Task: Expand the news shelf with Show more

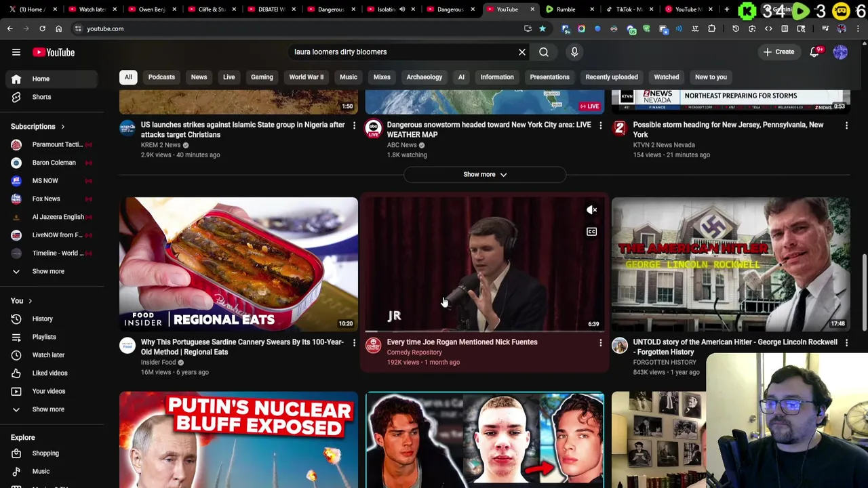Action: (485, 174)
